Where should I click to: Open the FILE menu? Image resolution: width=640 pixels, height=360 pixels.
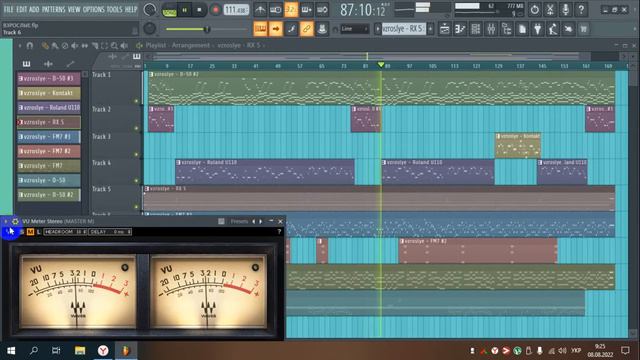pos(8,9)
